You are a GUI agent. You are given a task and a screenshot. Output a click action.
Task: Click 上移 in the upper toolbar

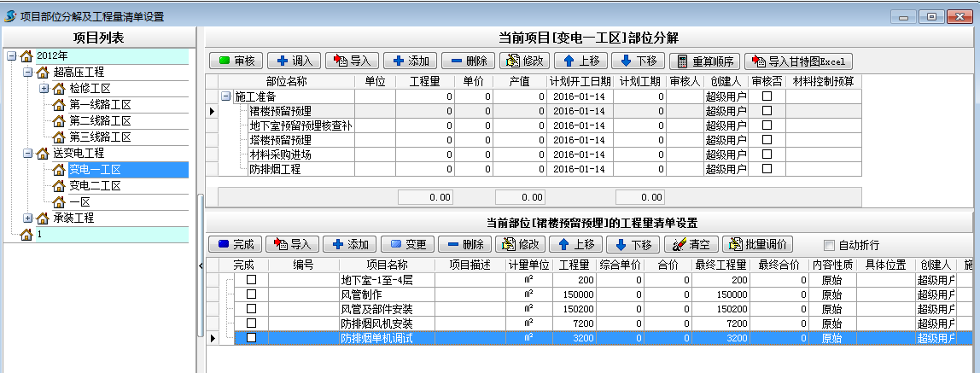[x=580, y=61]
